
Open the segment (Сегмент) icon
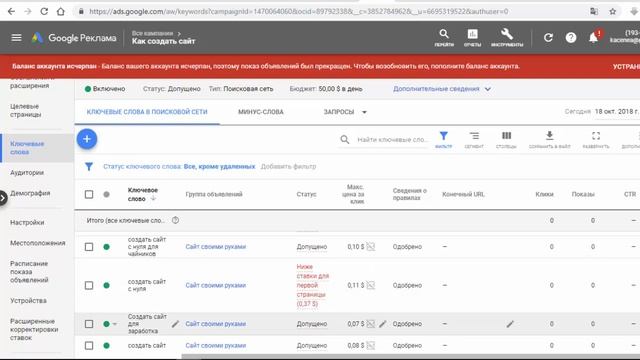[474, 139]
